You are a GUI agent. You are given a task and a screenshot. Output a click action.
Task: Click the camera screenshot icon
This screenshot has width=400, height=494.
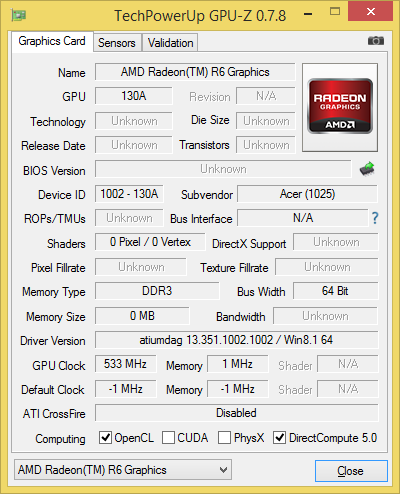(x=376, y=41)
